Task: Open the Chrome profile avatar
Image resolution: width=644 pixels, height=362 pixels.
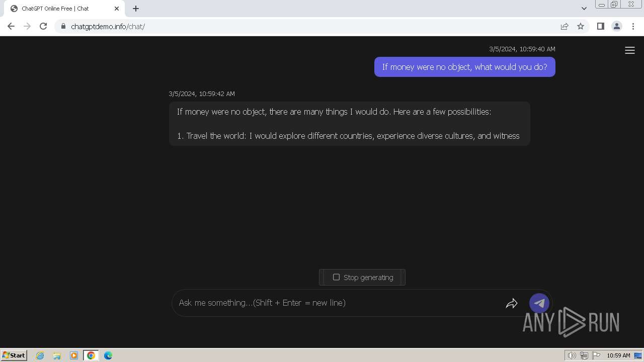Action: [x=616, y=26]
